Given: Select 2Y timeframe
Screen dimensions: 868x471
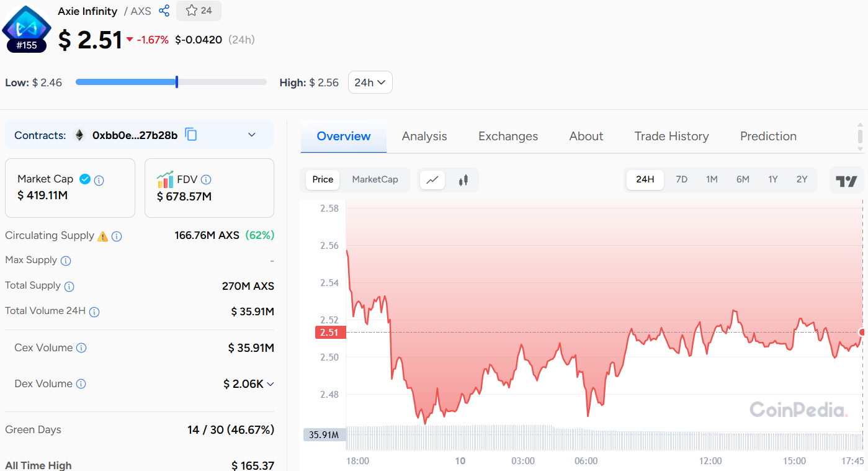Looking at the screenshot, I should pyautogui.click(x=802, y=179).
